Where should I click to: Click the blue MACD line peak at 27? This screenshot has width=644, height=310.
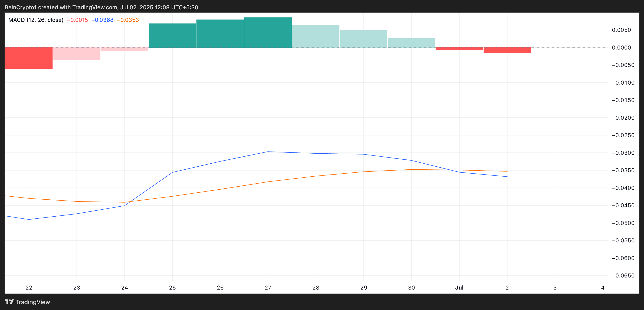268,152
